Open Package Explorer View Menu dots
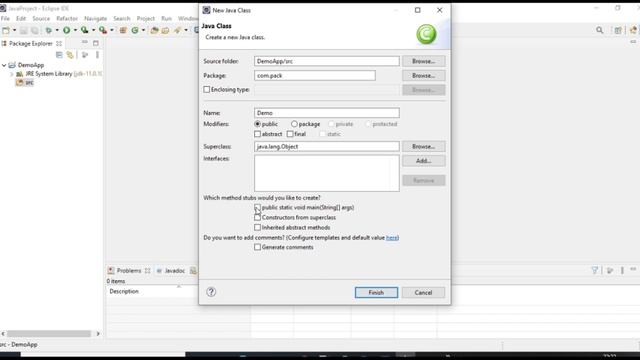 97,55
